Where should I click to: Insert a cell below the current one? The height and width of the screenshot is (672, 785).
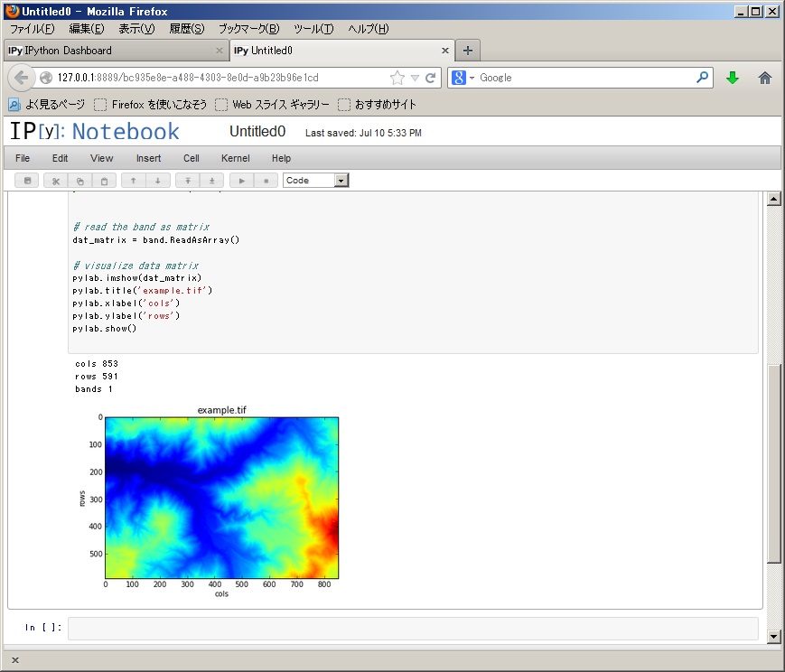point(212,181)
